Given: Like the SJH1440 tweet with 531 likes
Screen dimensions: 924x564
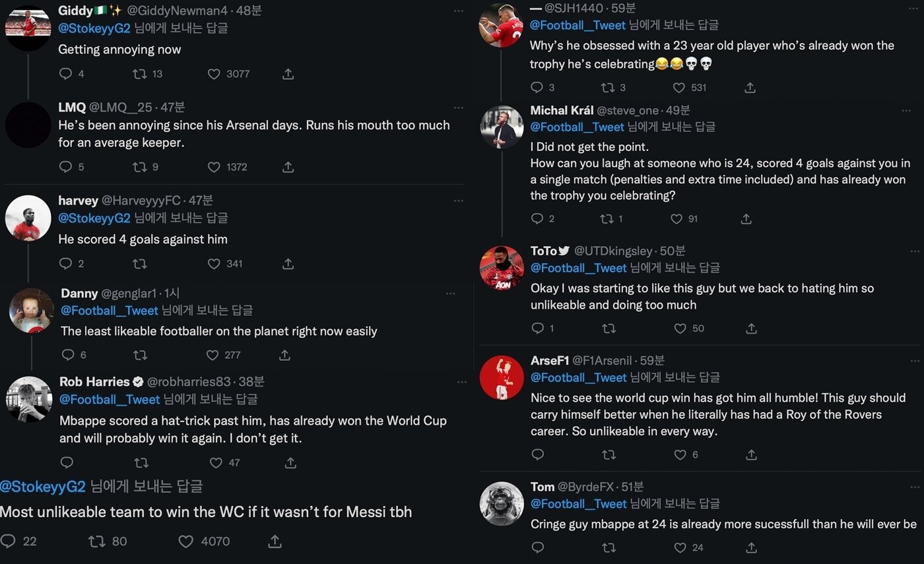Looking at the screenshot, I should click(x=679, y=87).
